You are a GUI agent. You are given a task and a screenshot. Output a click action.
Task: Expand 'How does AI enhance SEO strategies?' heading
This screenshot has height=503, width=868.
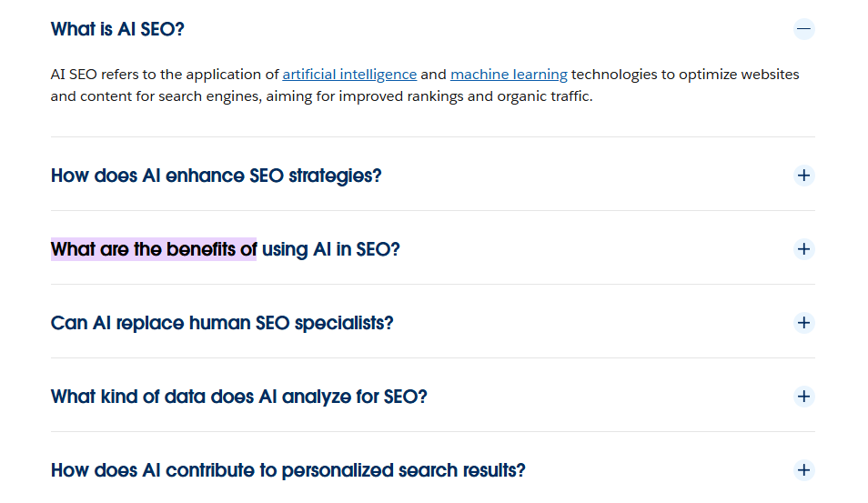point(216,176)
